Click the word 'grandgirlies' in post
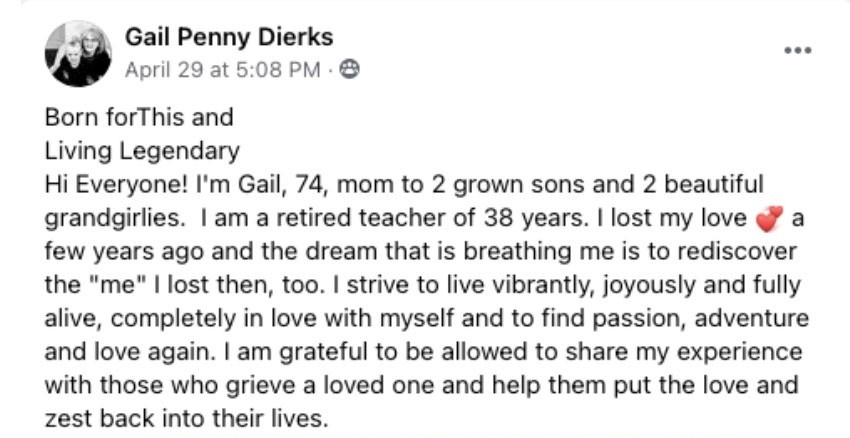This screenshot has width=850, height=438. coord(115,218)
